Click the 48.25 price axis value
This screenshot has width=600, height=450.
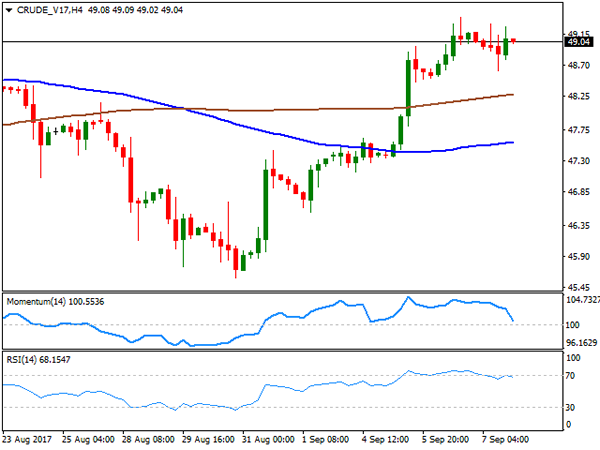click(x=579, y=97)
